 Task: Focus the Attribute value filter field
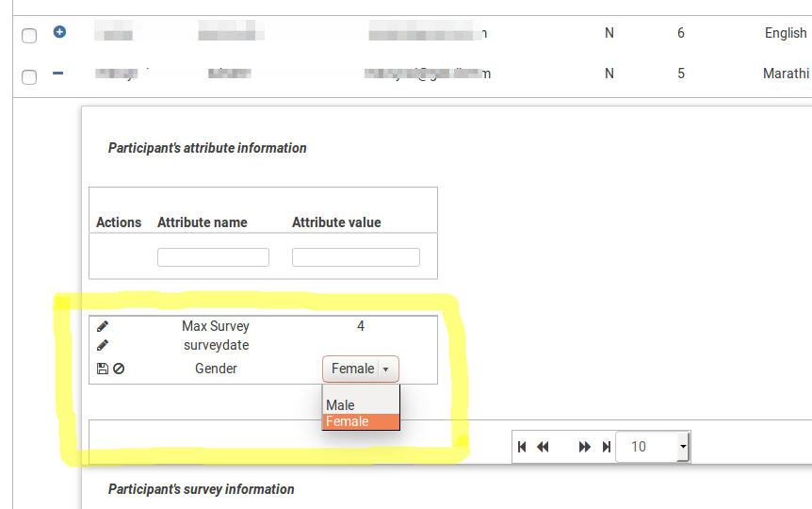click(355, 257)
